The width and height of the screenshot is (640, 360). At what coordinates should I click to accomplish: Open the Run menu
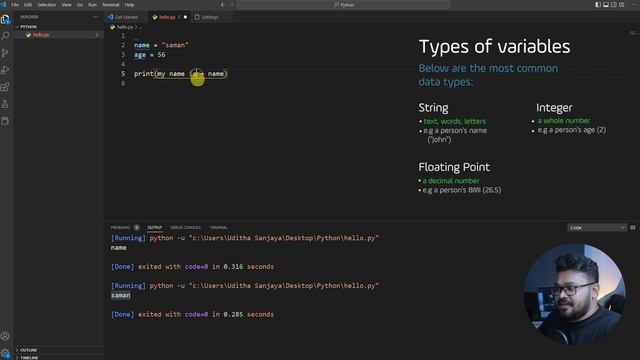tap(93, 4)
